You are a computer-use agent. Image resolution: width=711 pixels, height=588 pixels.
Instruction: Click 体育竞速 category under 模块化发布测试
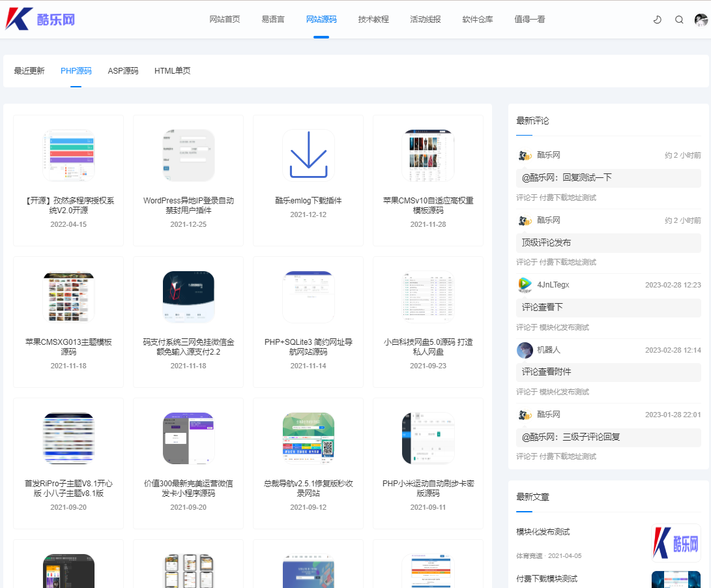(x=529, y=556)
